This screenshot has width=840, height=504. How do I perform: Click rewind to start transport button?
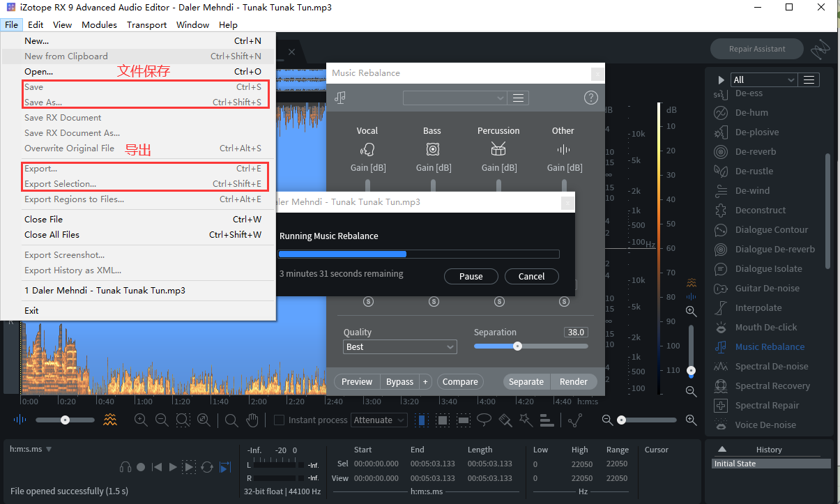[157, 467]
